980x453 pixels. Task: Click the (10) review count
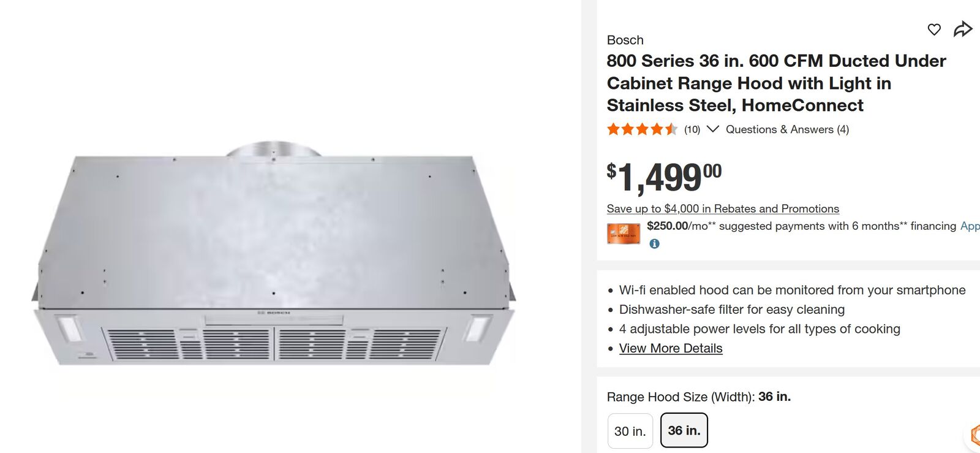pyautogui.click(x=692, y=129)
